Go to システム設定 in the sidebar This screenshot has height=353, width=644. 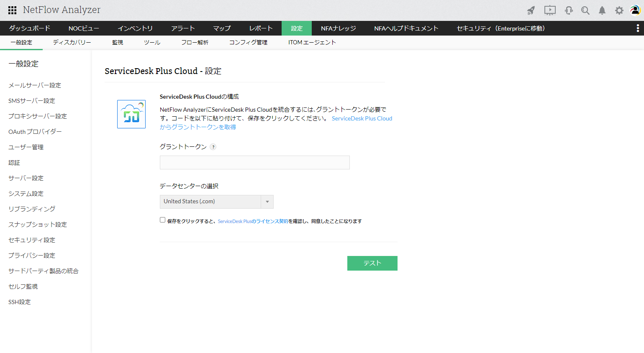[26, 194]
